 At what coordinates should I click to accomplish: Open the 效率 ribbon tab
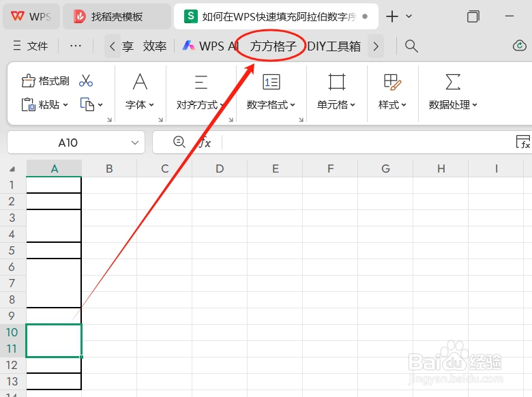[155, 46]
